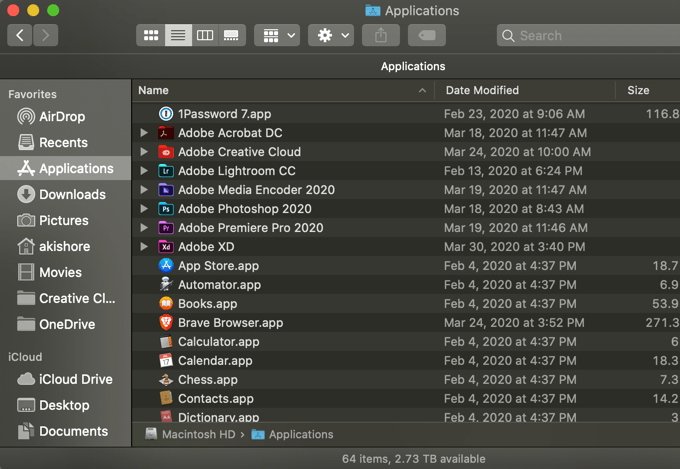Open Pictures in the sidebar
The height and width of the screenshot is (469, 680).
(x=65, y=220)
